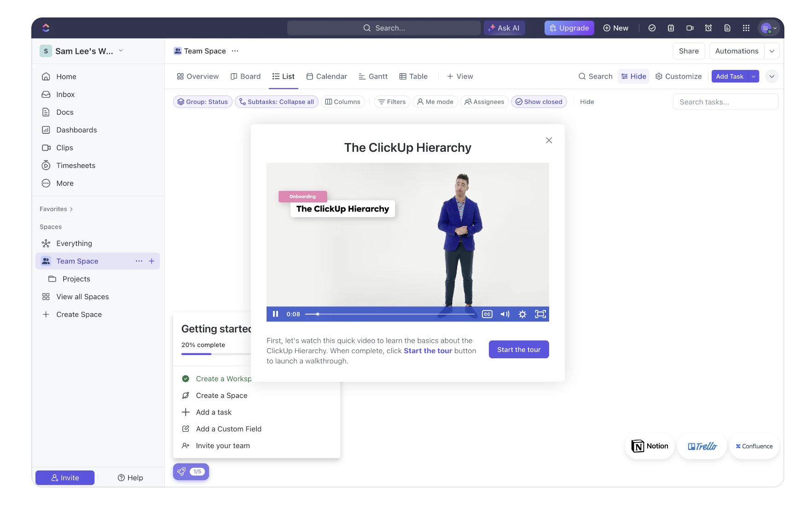812x505 pixels.
Task: Click Add Task button
Action: tap(730, 76)
